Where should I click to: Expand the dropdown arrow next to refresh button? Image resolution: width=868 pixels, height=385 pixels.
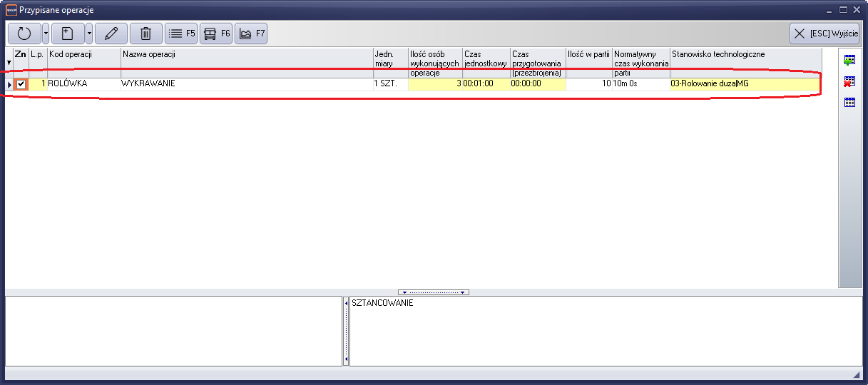click(46, 34)
